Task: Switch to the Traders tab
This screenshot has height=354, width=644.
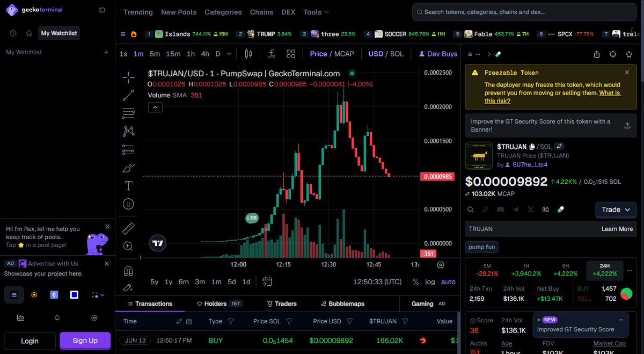Action: tap(282, 304)
